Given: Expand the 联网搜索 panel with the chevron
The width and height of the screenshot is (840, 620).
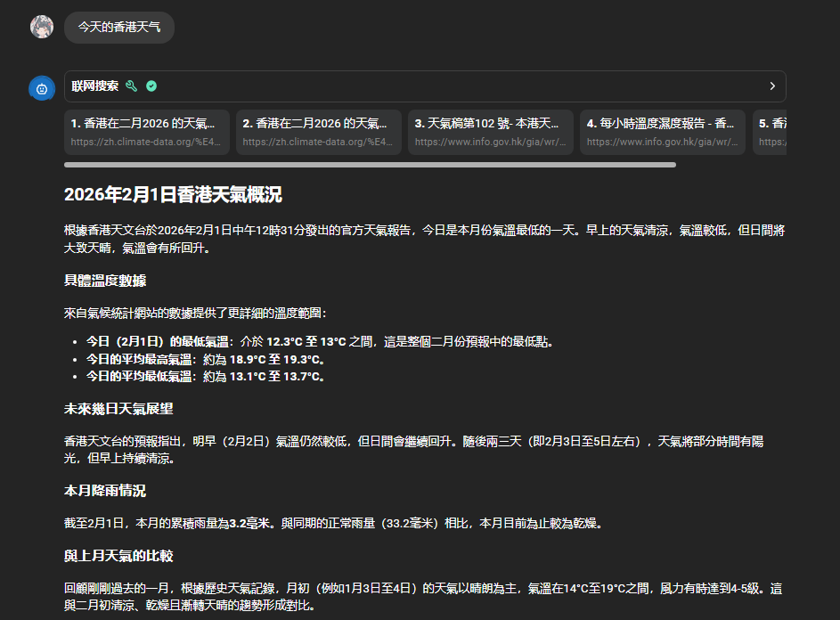Looking at the screenshot, I should [772, 86].
